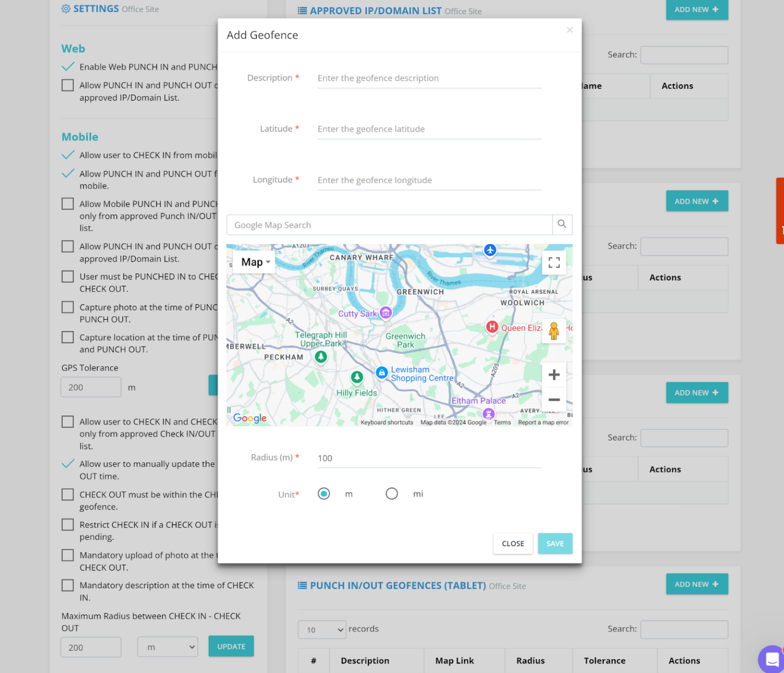Click the list icon beside APPROVED IP/DOMAIN LIST
Image resolution: width=784 pixels, height=673 pixels.
(x=303, y=11)
